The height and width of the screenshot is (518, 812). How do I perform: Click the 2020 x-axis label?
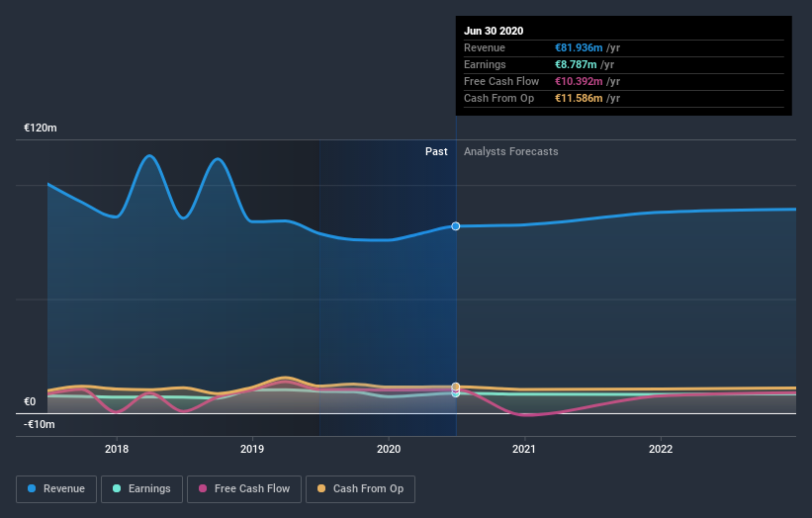389,449
